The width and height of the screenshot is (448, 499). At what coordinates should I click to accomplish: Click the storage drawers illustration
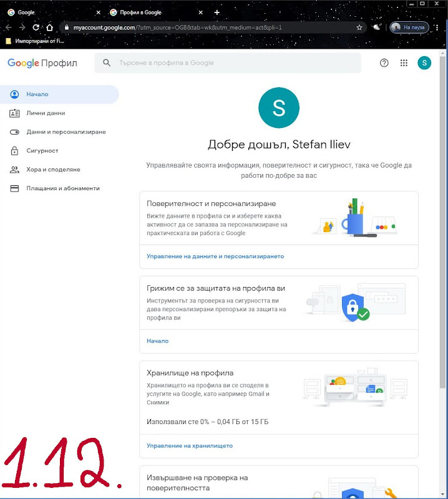click(355, 387)
